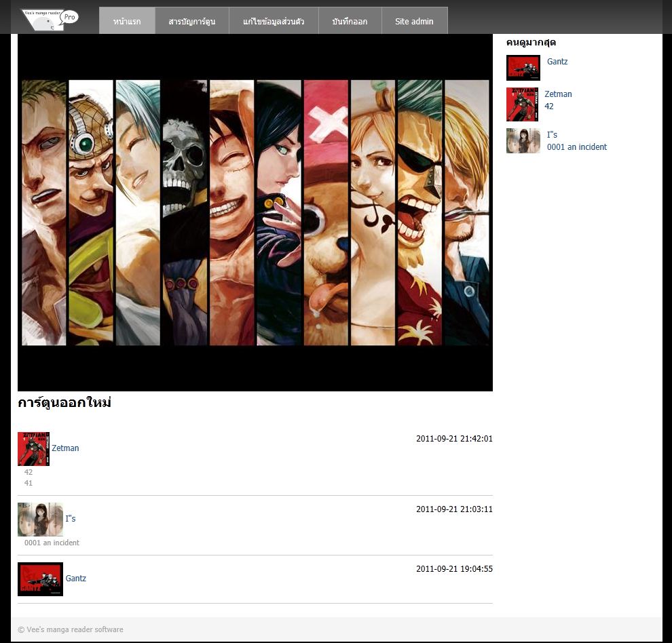Click the One Piece banner image
The image size is (672, 643).
255,212
